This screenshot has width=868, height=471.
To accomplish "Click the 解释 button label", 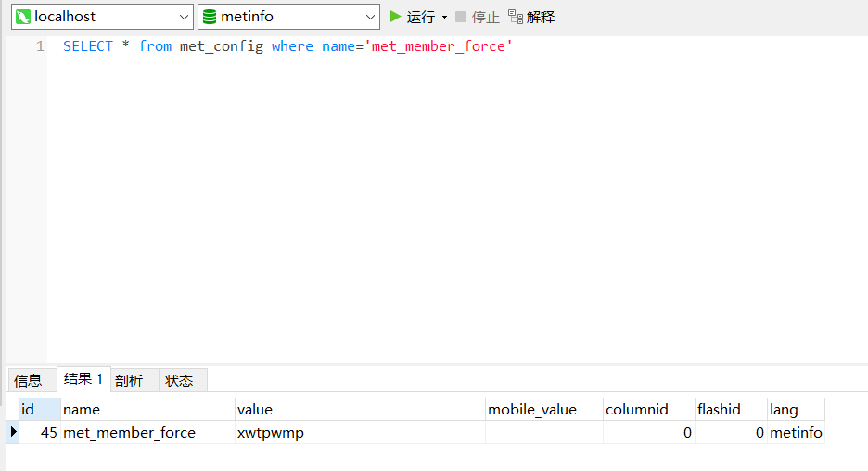I will [x=541, y=18].
